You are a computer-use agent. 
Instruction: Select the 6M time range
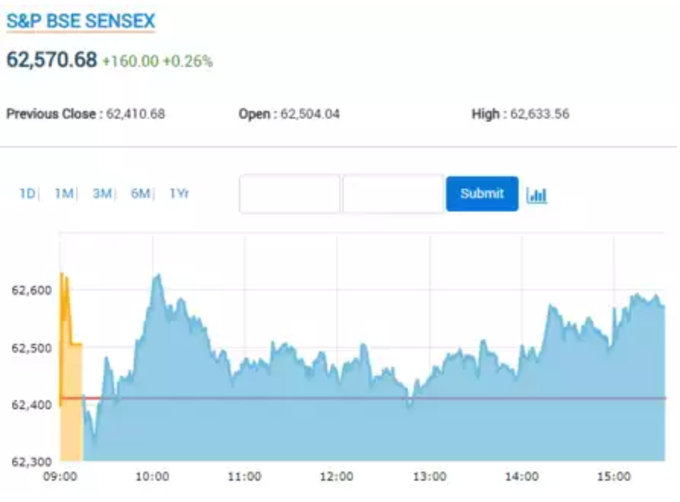point(140,193)
